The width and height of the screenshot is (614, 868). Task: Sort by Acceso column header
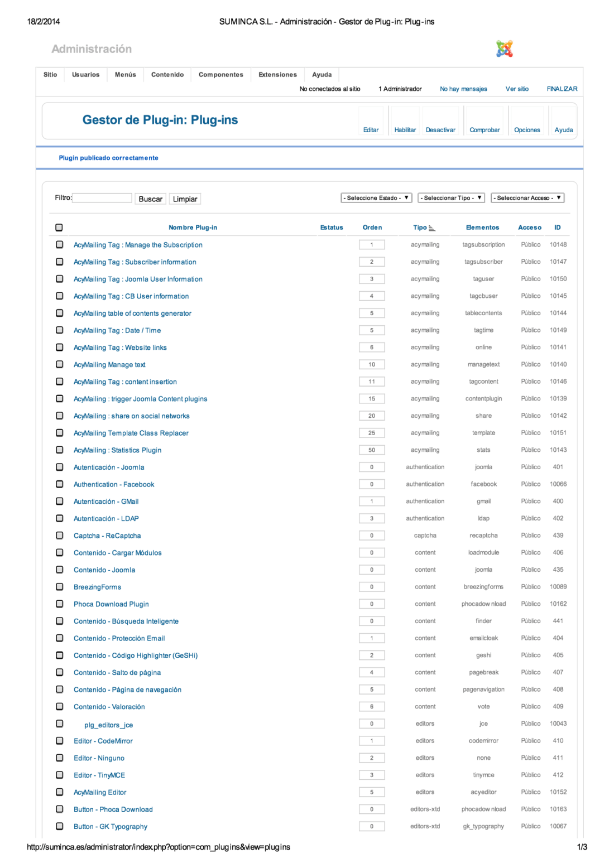point(530,228)
